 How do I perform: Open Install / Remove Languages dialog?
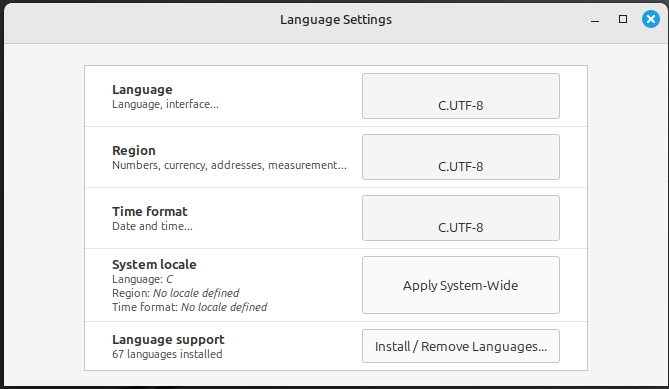pos(461,346)
